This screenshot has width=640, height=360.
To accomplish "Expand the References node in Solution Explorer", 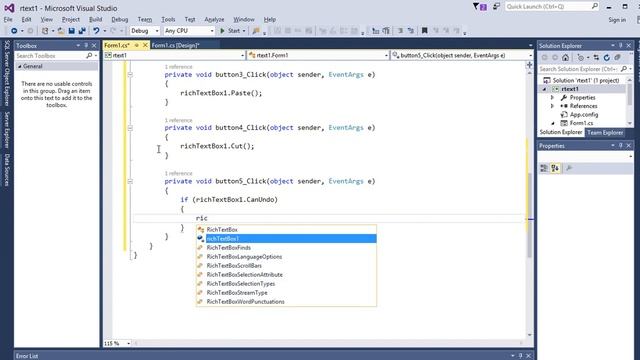I will pyautogui.click(x=552, y=106).
